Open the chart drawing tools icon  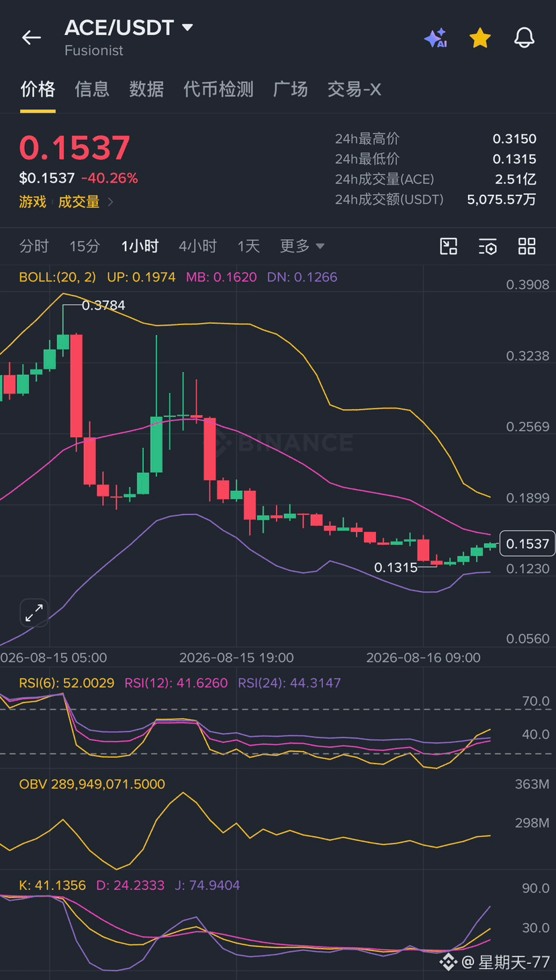click(x=448, y=246)
